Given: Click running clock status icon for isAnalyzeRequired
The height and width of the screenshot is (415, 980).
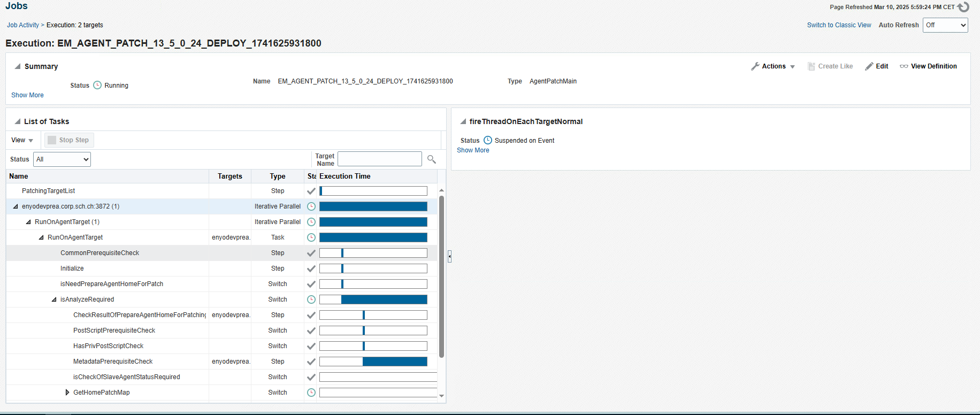Looking at the screenshot, I should point(311,299).
